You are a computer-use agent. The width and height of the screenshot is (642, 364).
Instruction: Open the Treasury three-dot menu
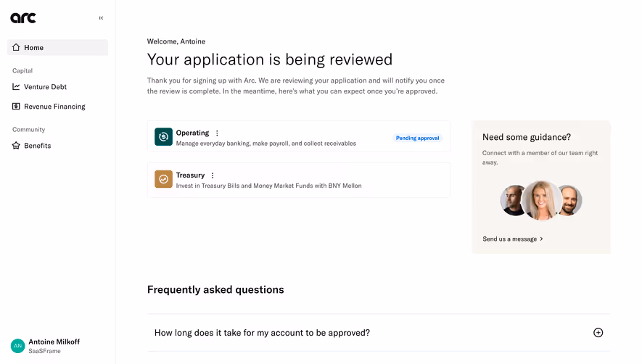pyautogui.click(x=213, y=175)
